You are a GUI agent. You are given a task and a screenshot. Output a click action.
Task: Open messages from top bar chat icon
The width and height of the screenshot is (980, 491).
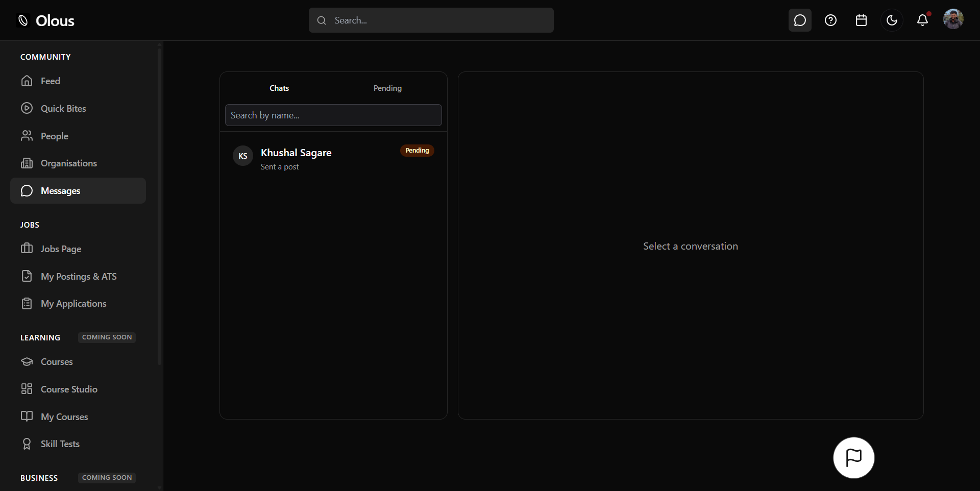800,20
